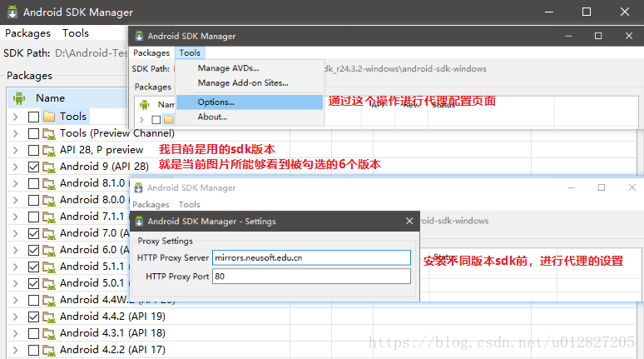Screen dimensions: 644x359
Task: Select Options... in the Tools menu
Action: click(x=250, y=102)
